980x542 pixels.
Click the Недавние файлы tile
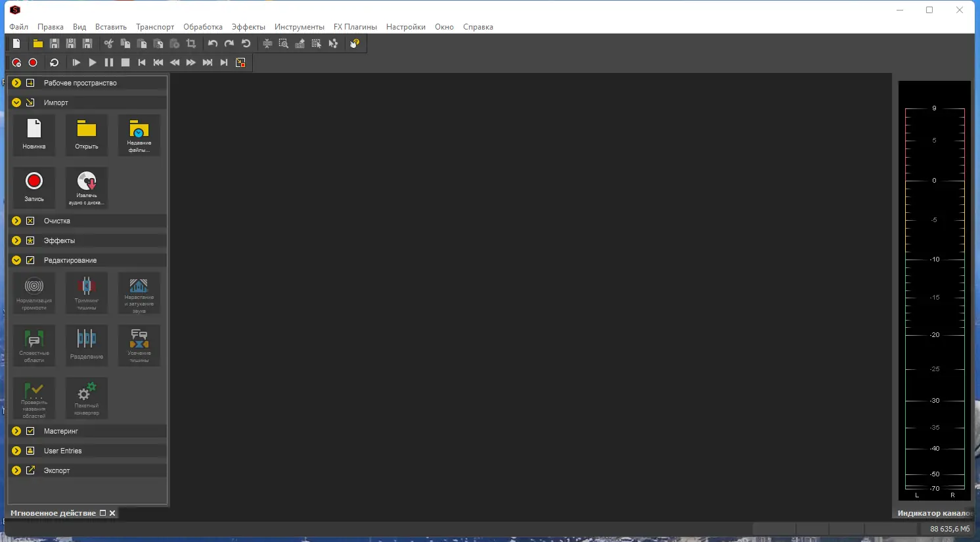[139, 135]
